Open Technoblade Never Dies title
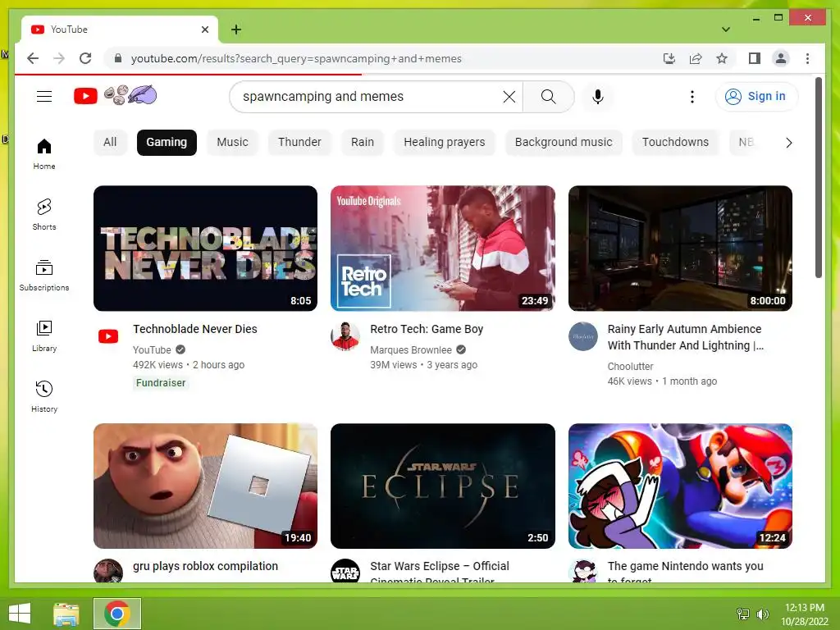 click(195, 329)
